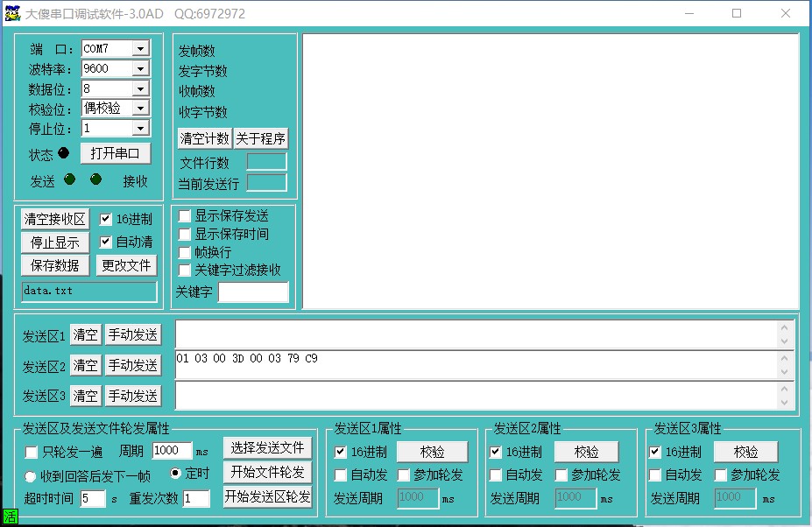This screenshot has width=812, height=527.
Task: Click the 清空计数 button
Action: (x=205, y=138)
